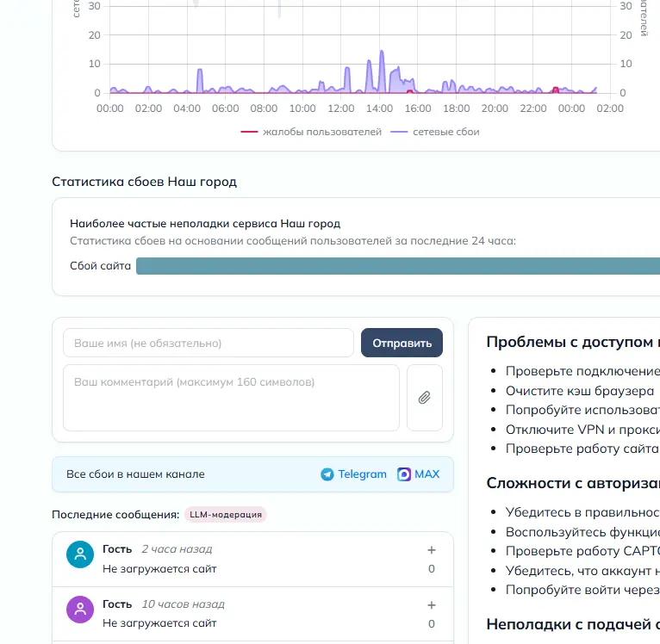
Task: Focus the 'Ваше имя' name field
Action: pyautogui.click(x=209, y=343)
